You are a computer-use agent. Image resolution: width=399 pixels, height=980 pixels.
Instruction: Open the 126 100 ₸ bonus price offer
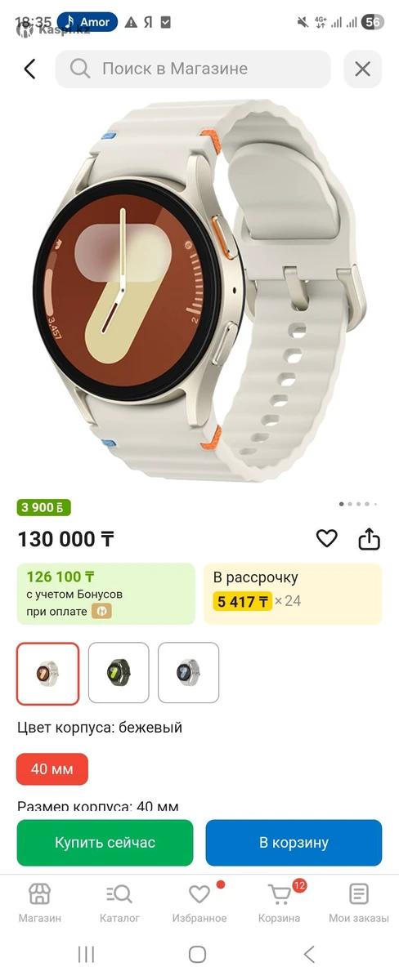click(106, 594)
